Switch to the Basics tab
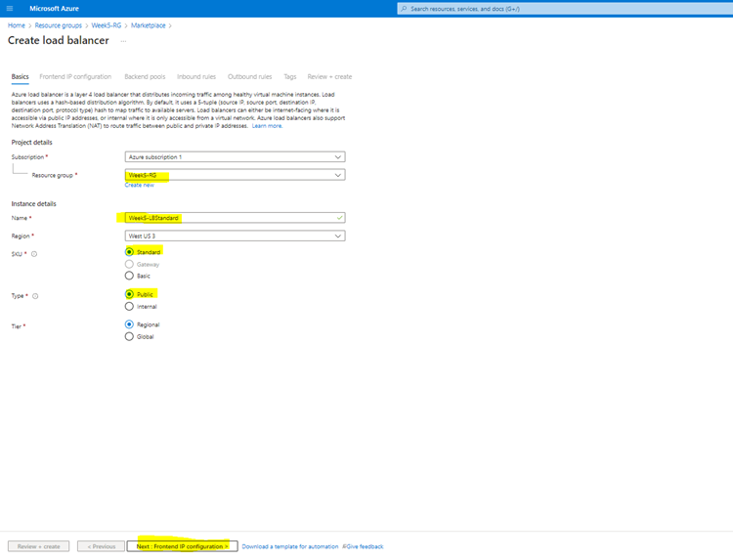This screenshot has height=560, width=733. (x=21, y=76)
